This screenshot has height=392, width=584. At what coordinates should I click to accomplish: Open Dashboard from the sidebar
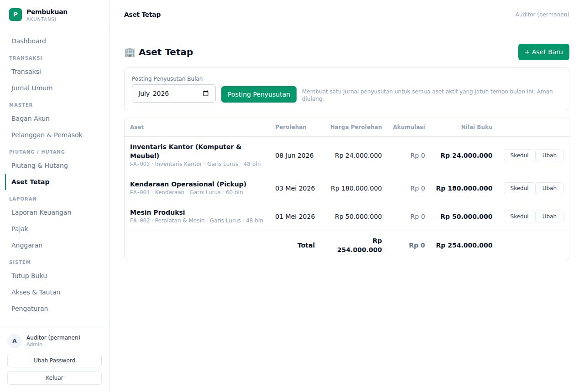55,41
